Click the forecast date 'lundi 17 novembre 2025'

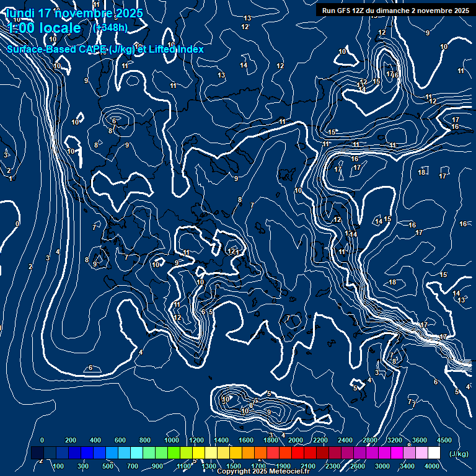pos(74,13)
